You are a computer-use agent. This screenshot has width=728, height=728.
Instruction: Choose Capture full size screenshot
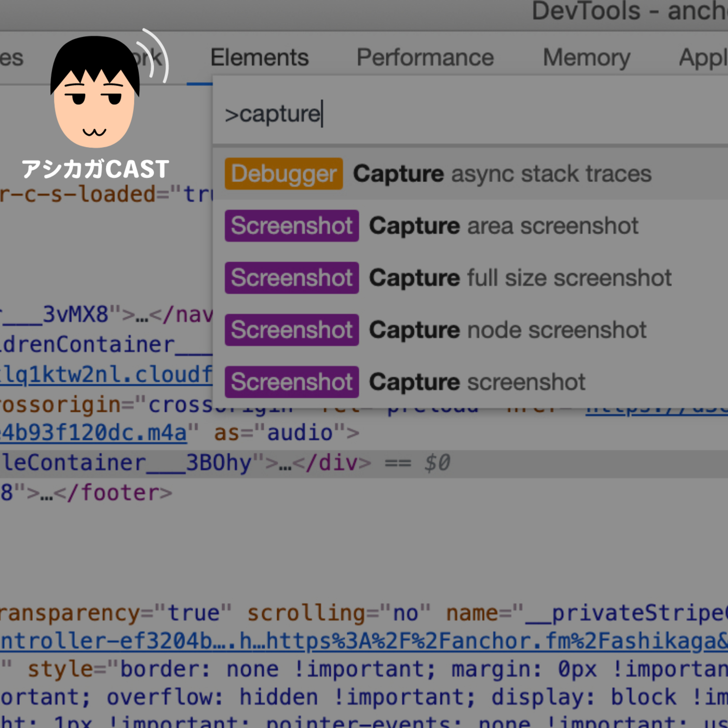[520, 278]
